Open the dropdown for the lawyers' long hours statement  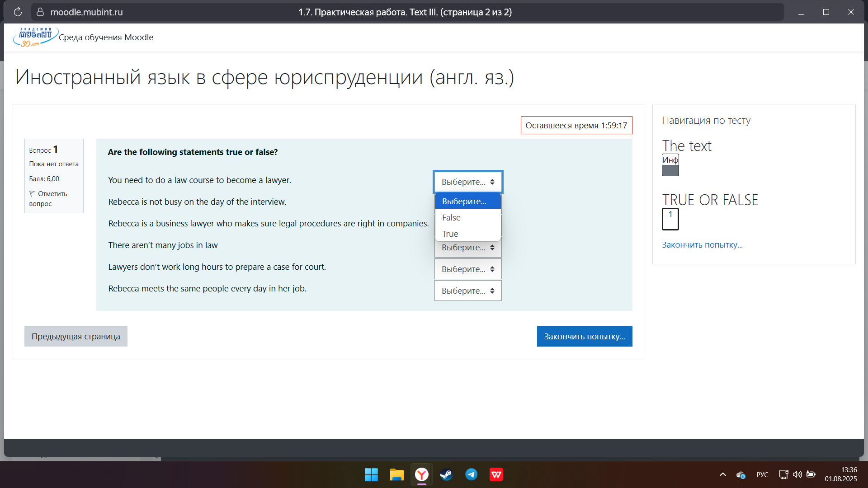(x=467, y=269)
